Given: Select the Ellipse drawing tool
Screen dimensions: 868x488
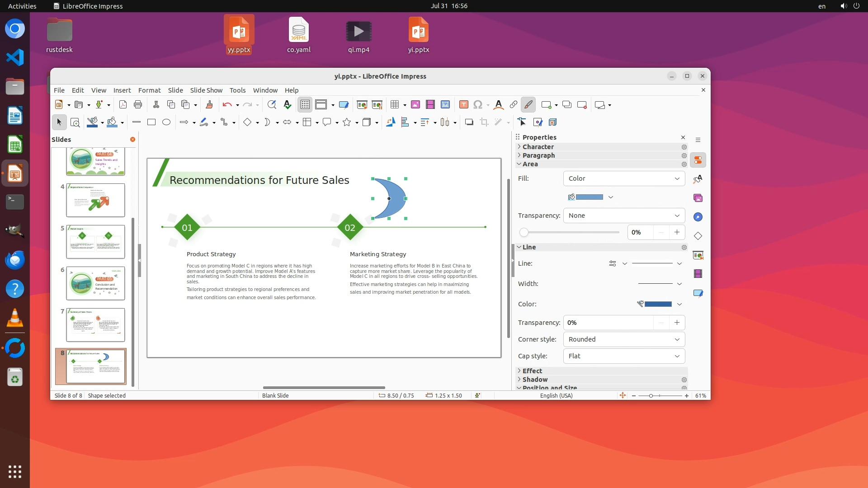Looking at the screenshot, I should click(x=166, y=122).
